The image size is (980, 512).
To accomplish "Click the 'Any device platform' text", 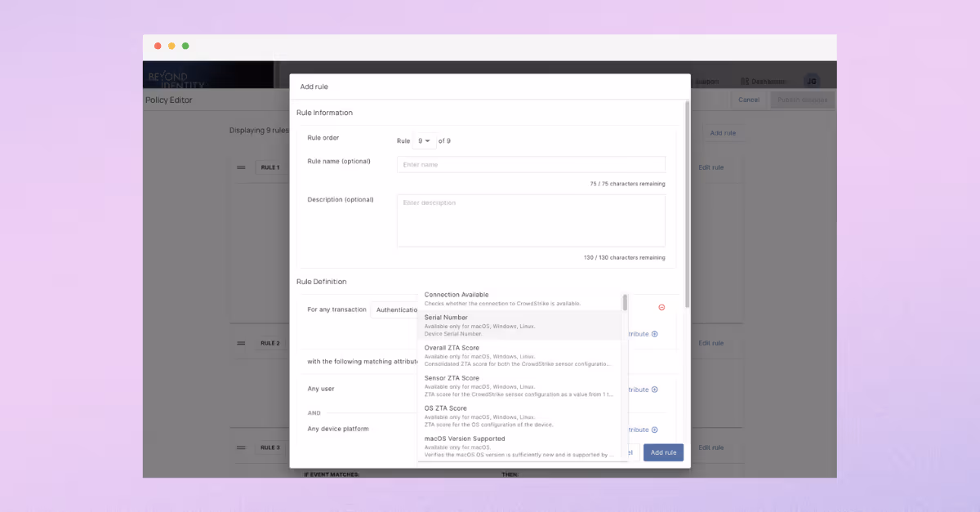I will [338, 429].
